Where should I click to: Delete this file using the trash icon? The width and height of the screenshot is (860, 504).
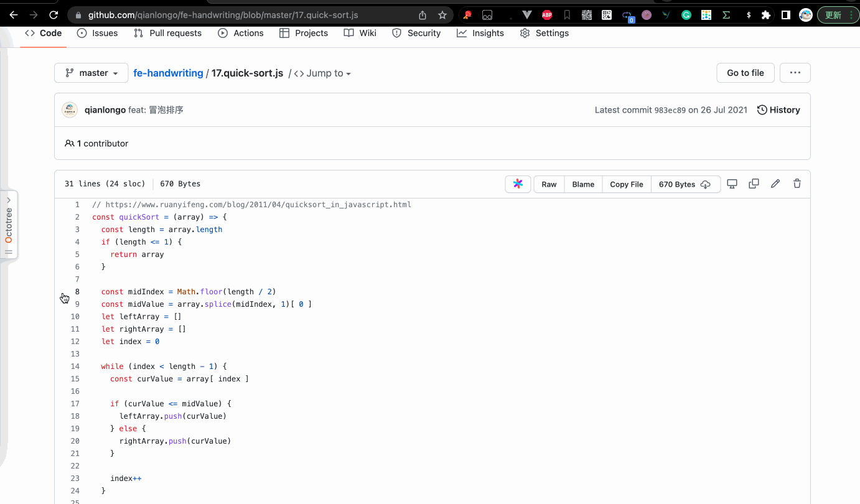tap(797, 184)
